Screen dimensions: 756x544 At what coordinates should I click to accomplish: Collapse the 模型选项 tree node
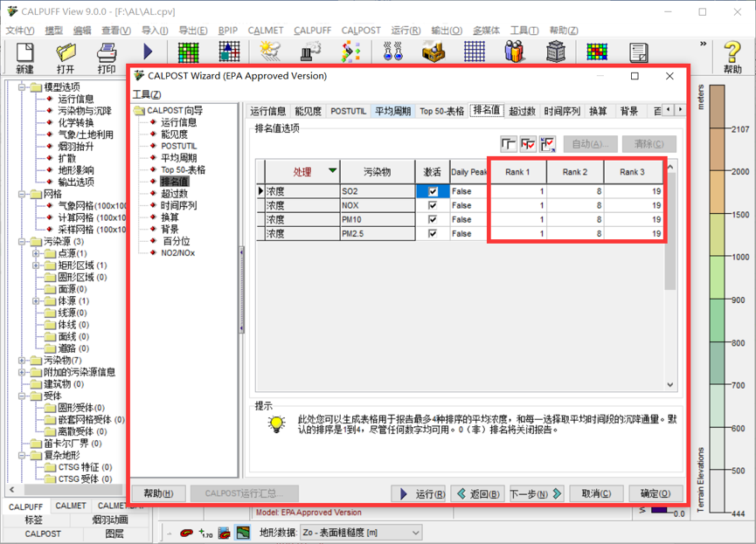click(22, 87)
